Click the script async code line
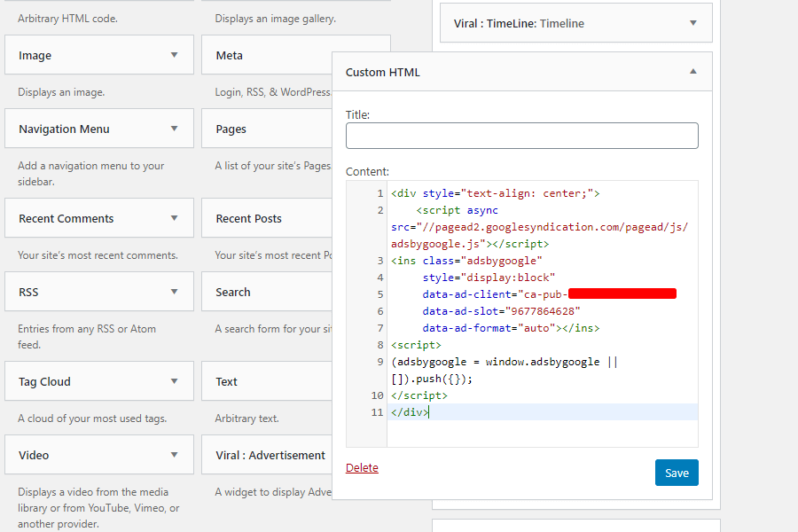Image resolution: width=798 pixels, height=532 pixels. 457,210
